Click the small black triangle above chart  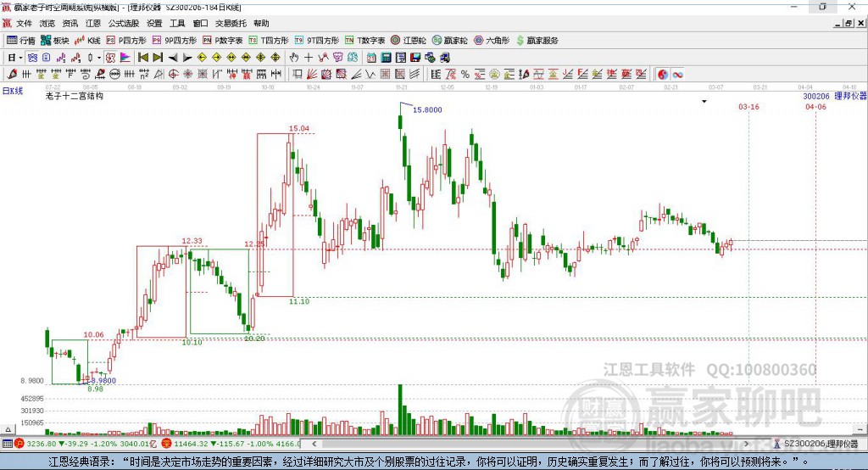click(x=704, y=102)
